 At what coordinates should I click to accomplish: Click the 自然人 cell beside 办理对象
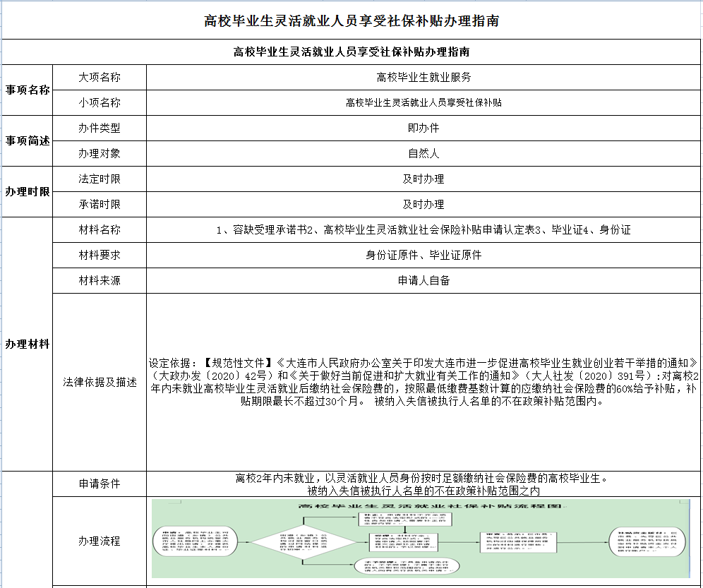(x=423, y=153)
